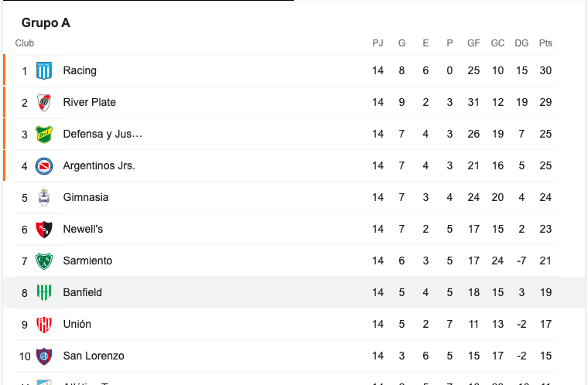The image size is (588, 385).
Task: Click the DG column header
Action: pyautogui.click(x=521, y=43)
